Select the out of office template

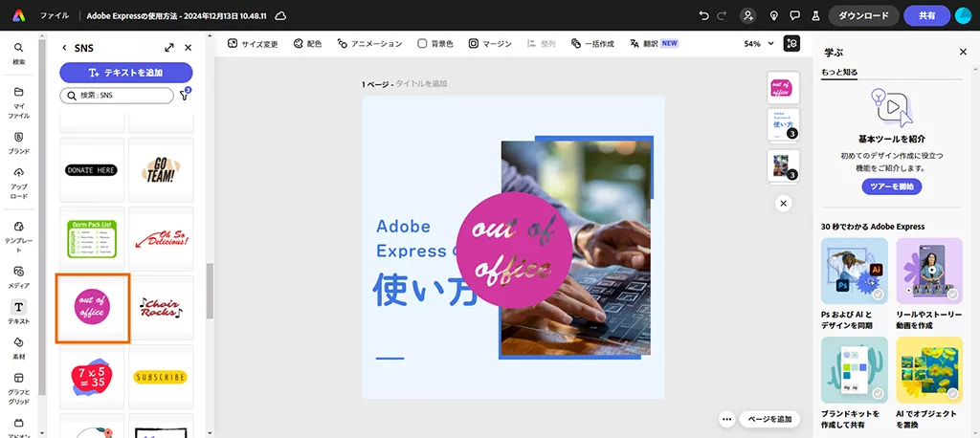(92, 307)
